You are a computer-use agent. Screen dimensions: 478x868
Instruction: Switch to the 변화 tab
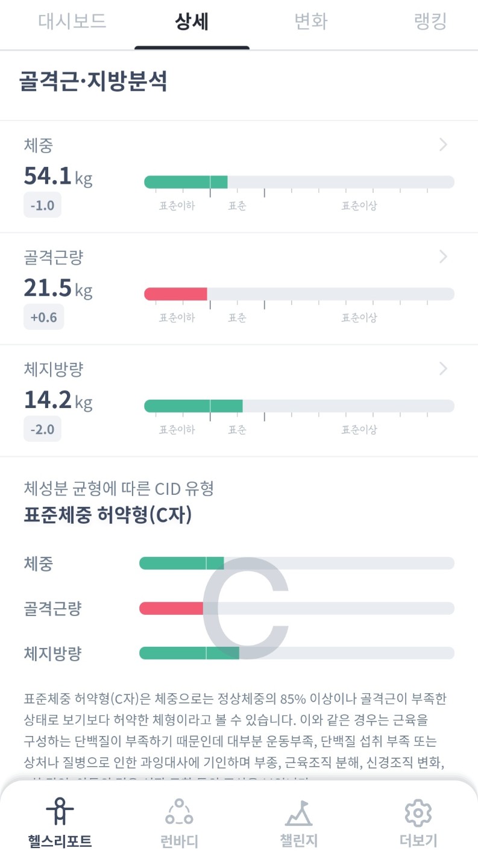point(310,22)
